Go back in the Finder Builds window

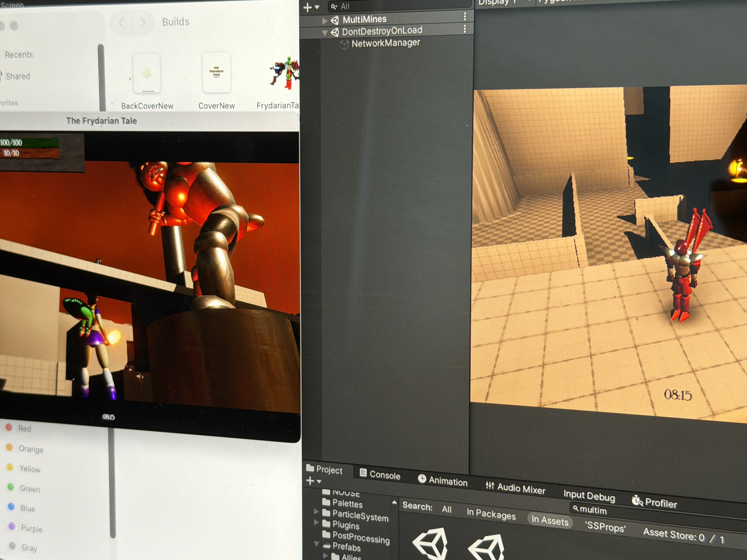[x=122, y=23]
